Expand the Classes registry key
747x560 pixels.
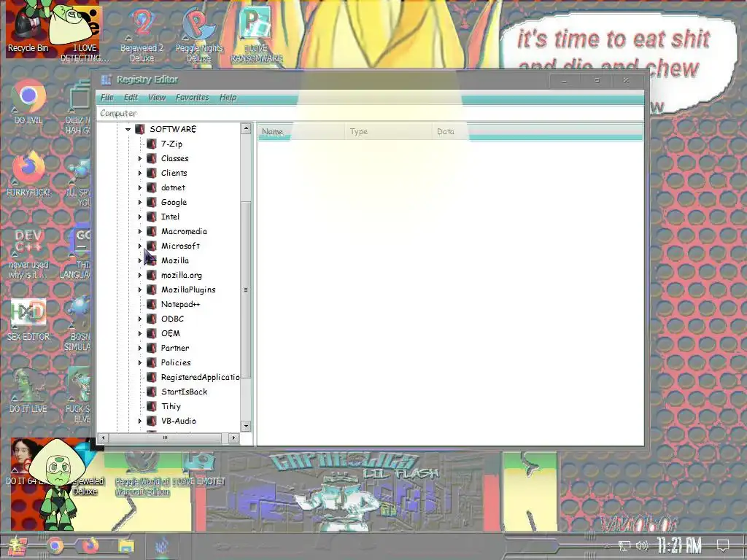click(139, 158)
